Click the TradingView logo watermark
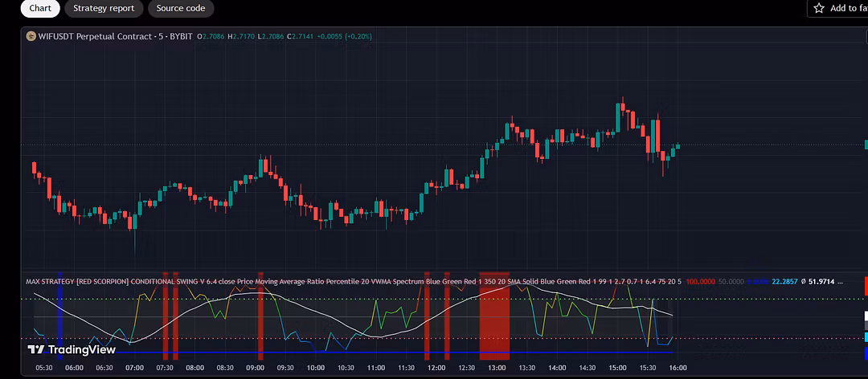Screen dimensions: 868x379 (x=72, y=349)
